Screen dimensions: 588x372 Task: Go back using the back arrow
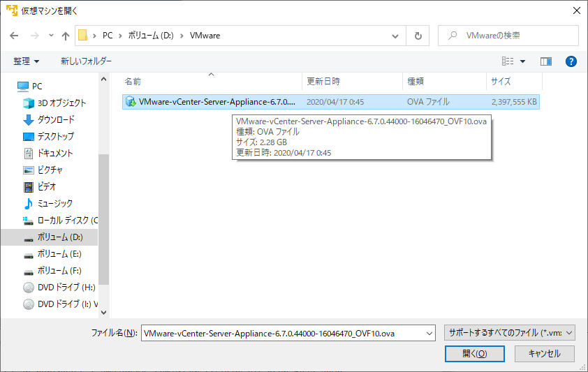click(x=14, y=36)
